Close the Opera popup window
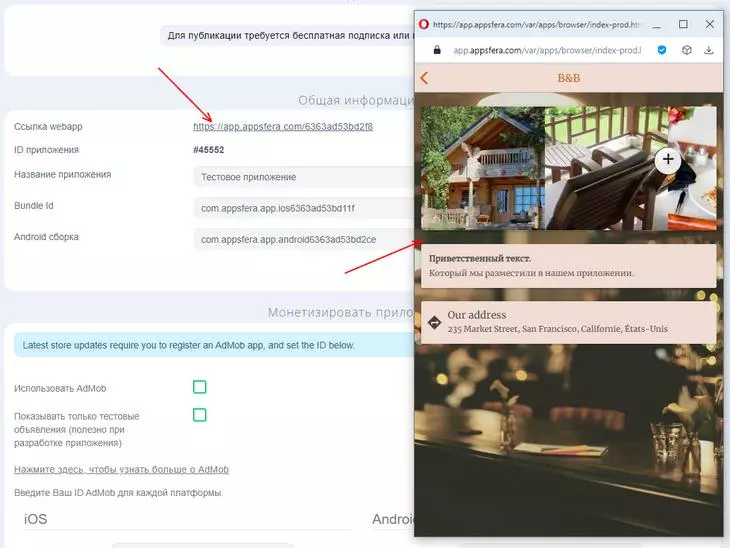This screenshot has height=548, width=730. click(710, 24)
